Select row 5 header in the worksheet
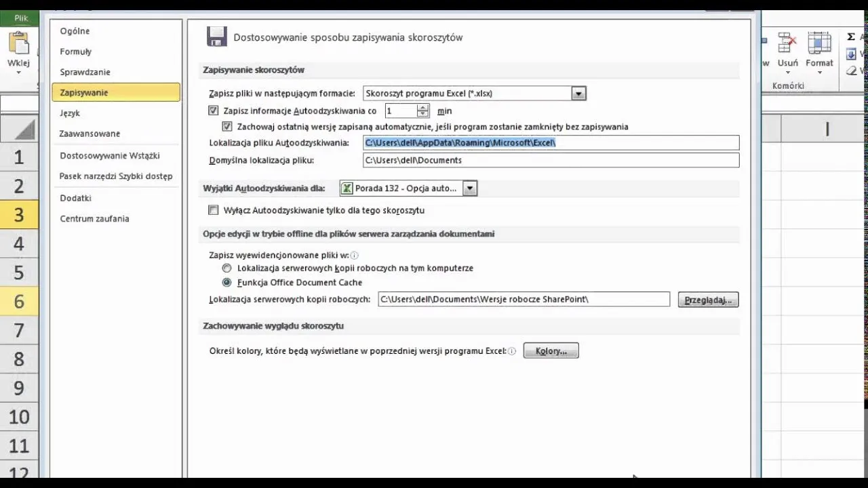The height and width of the screenshot is (488, 868). (18, 272)
